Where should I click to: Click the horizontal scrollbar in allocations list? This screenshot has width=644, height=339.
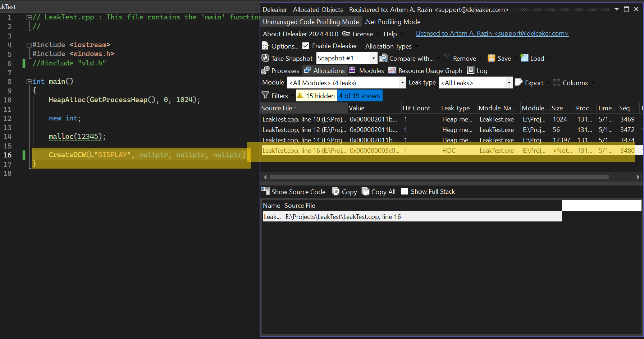pos(439,177)
